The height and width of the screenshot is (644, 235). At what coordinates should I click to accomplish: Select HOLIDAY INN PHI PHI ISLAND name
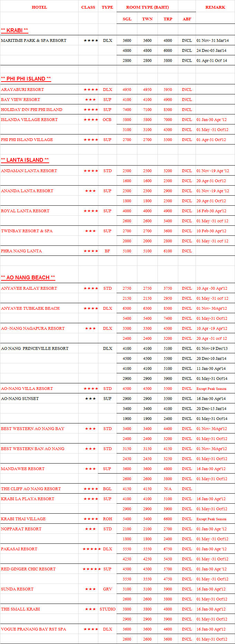coord(31,110)
